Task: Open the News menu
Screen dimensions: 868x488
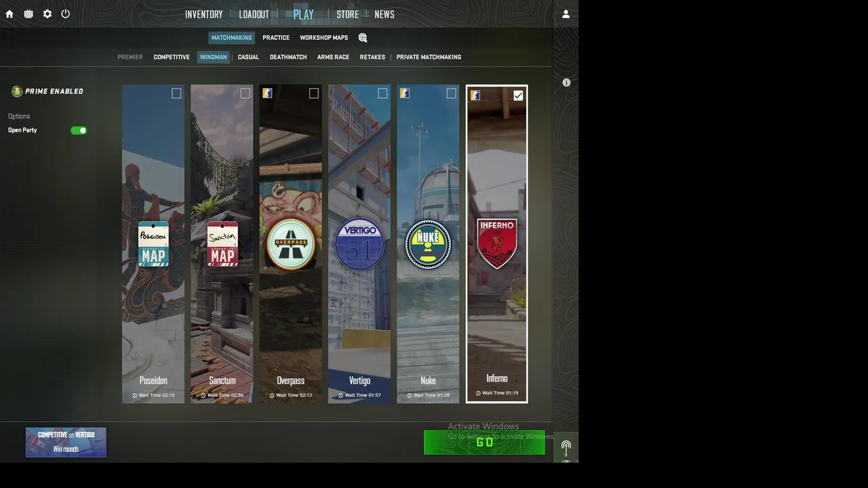Action: pyautogui.click(x=384, y=14)
